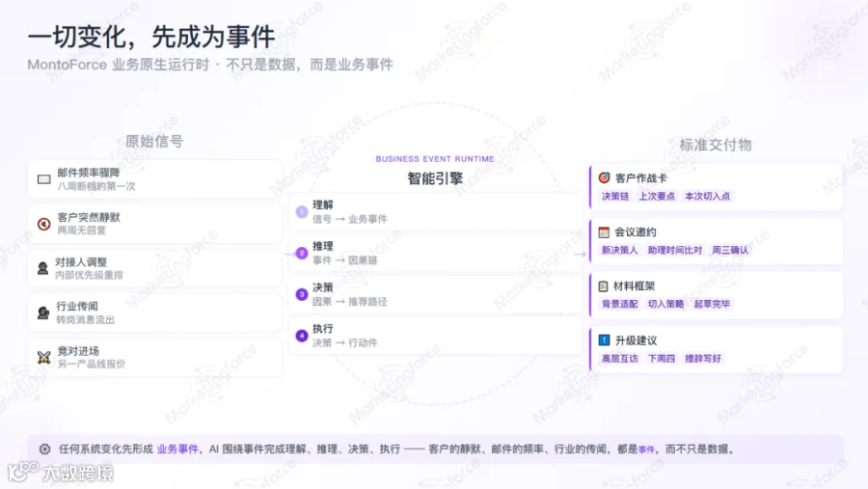Click the step 1 circle for 理解
Screen dimensions: 868x489
[302, 211]
